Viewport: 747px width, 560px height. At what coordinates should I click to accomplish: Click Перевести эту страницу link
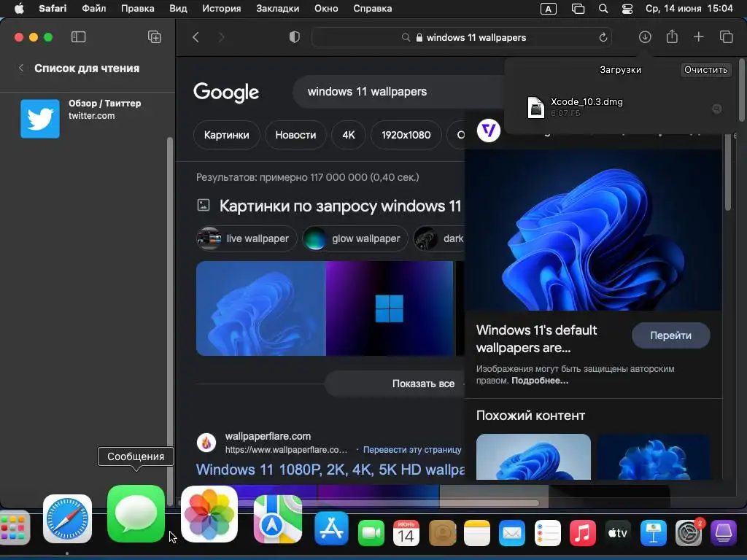pos(412,450)
